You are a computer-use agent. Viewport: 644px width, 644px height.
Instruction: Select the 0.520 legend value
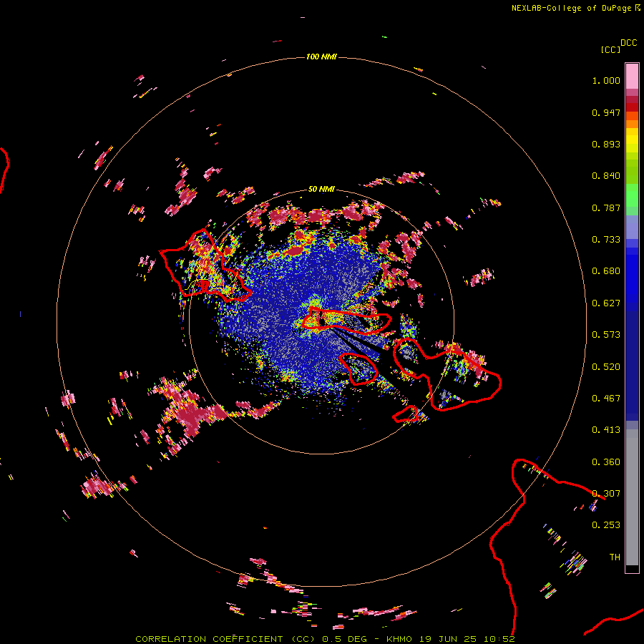pos(606,367)
